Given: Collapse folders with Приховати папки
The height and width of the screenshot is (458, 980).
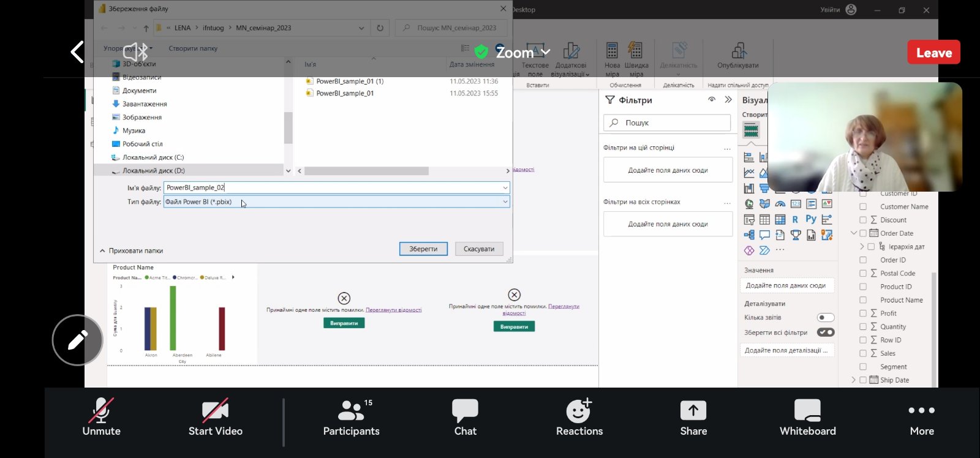Looking at the screenshot, I should click(x=132, y=250).
